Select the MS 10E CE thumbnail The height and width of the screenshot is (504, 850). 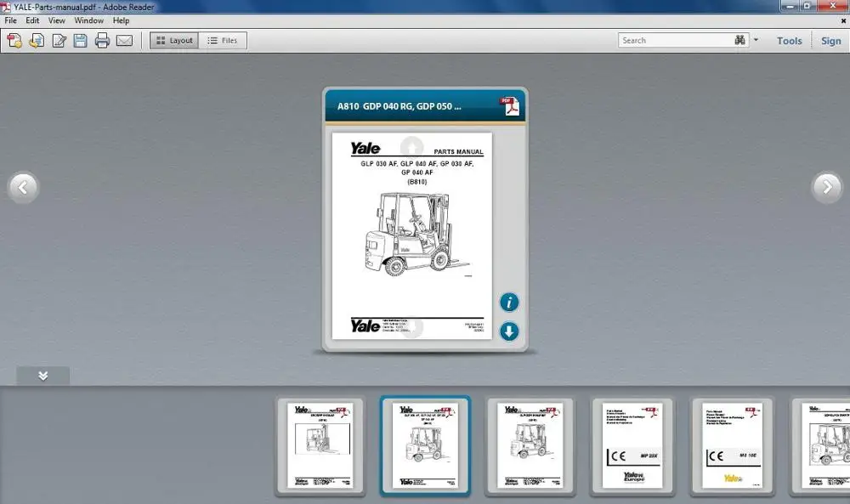pos(733,445)
